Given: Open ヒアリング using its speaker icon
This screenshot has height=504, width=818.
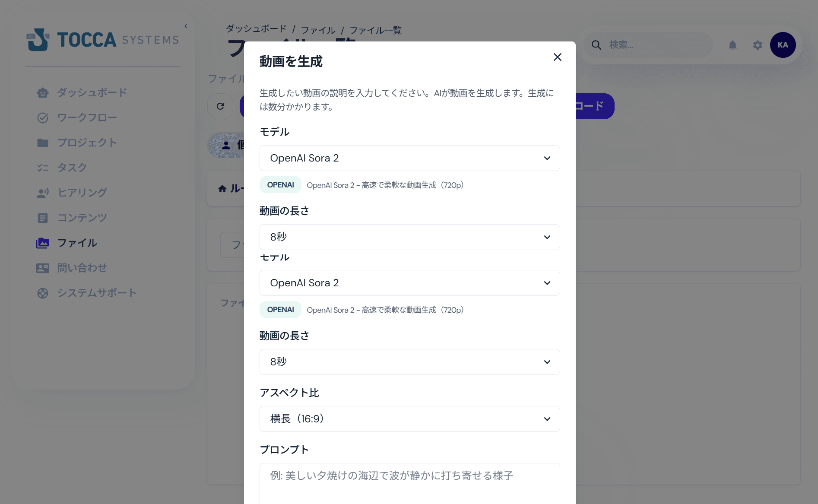Looking at the screenshot, I should click(43, 193).
